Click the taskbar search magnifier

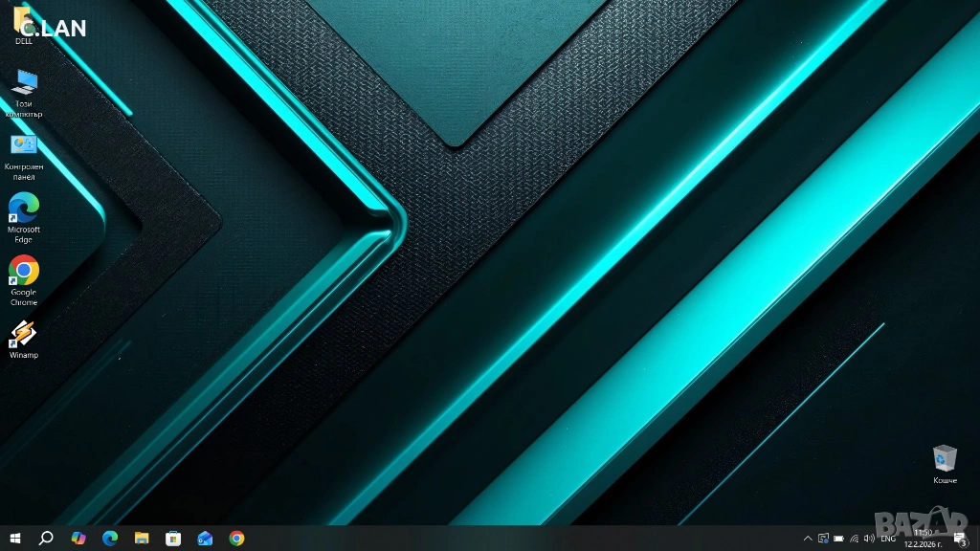point(46,539)
